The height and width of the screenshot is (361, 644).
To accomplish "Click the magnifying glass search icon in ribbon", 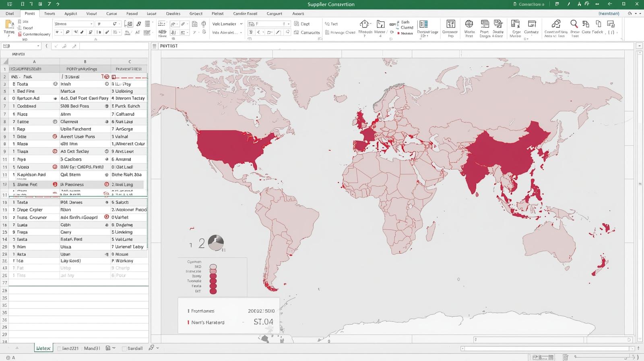I will 574,24.
